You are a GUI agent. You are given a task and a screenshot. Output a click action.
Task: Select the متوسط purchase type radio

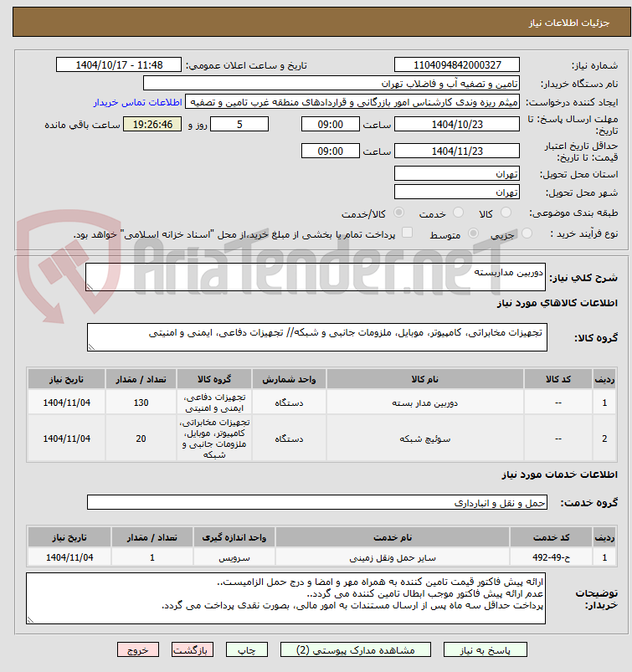[x=473, y=233]
